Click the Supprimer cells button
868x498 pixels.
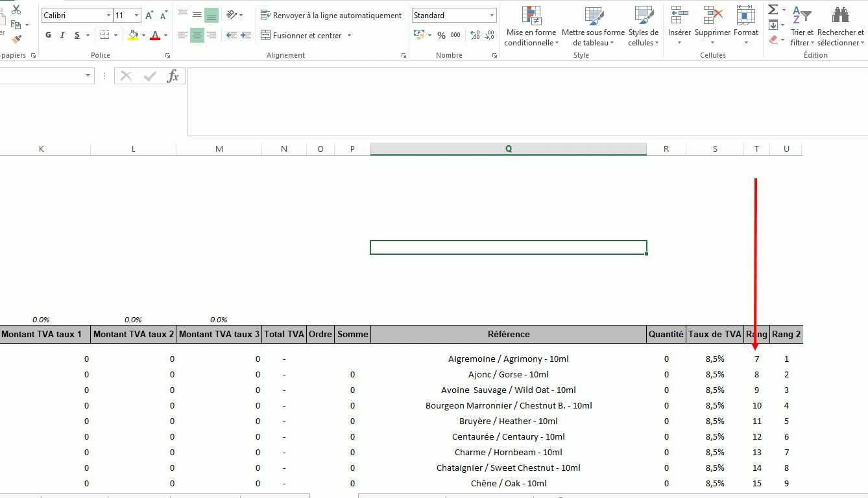pos(712,26)
